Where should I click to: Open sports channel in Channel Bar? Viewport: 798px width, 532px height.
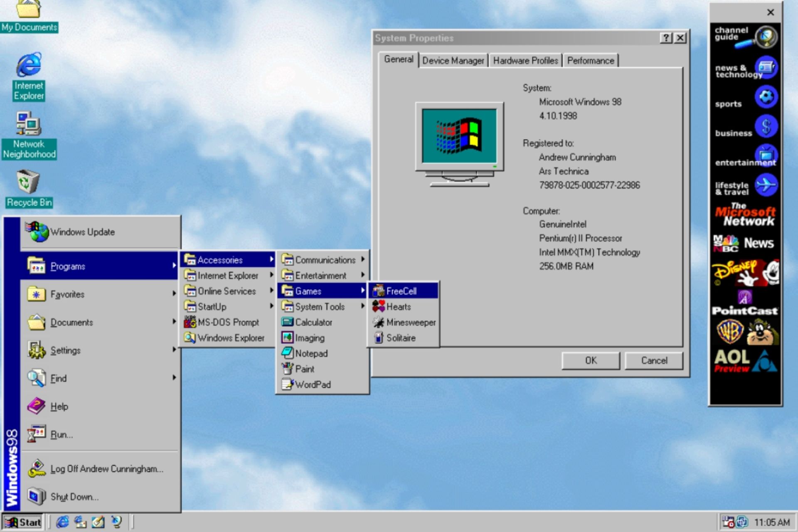tap(746, 98)
